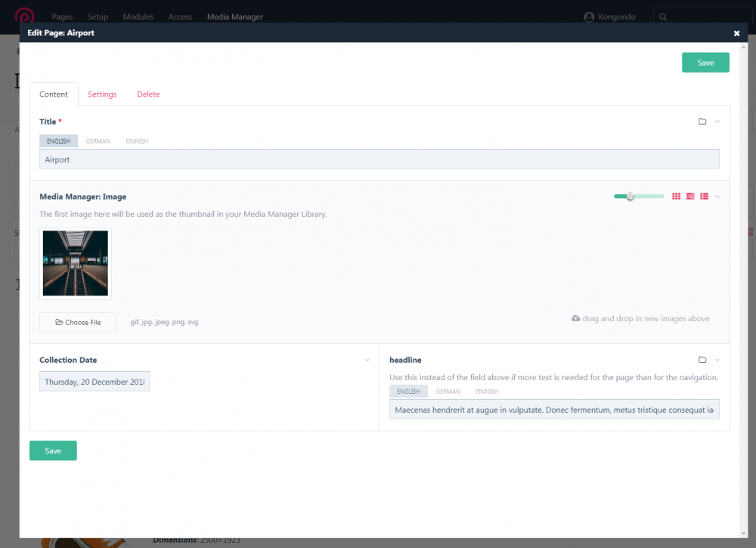The height and width of the screenshot is (548, 756).
Task: Click the airport escalator image thumbnail
Action: point(76,263)
